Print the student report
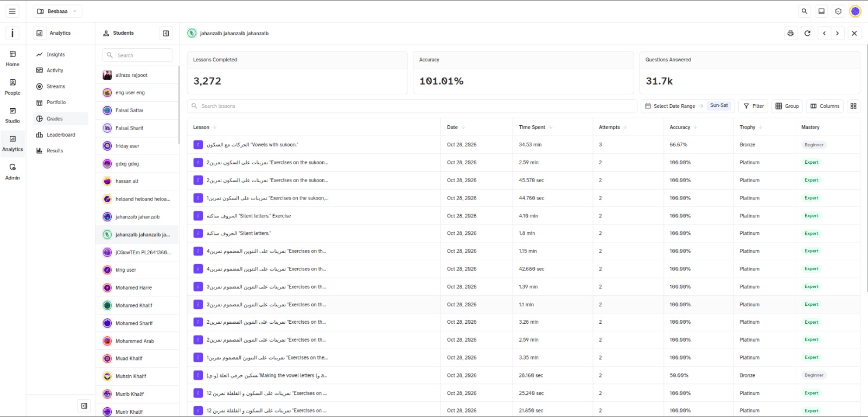868x417 pixels. click(x=790, y=33)
